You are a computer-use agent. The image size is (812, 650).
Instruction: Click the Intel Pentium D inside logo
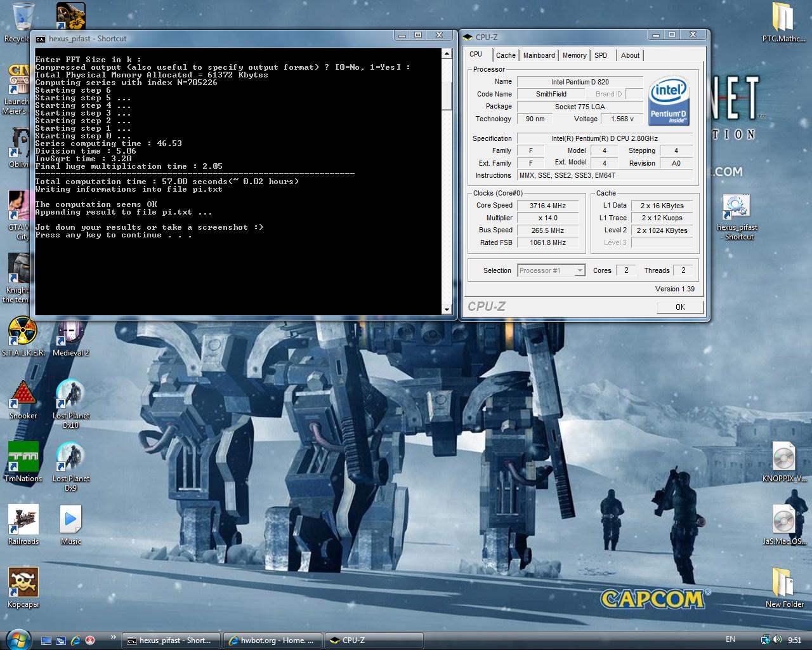[x=669, y=101]
